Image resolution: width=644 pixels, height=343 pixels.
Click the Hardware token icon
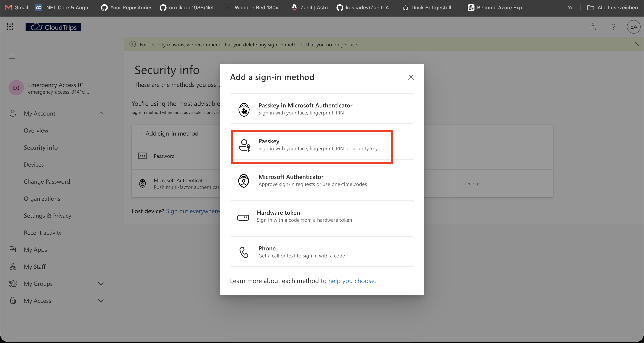click(x=243, y=218)
